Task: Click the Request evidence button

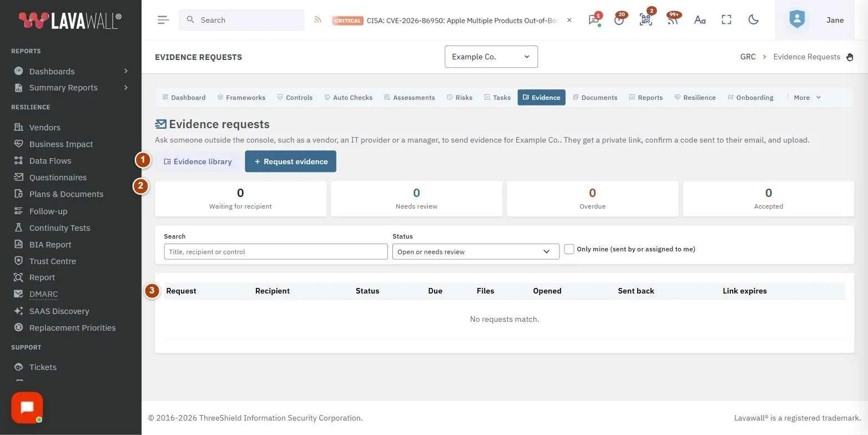Action: pos(291,161)
